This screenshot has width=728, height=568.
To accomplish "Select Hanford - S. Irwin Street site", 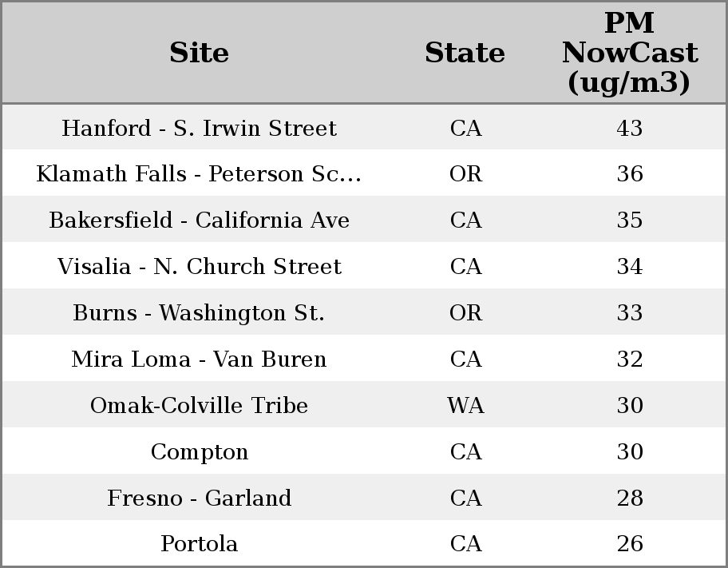I will pyautogui.click(x=199, y=128).
